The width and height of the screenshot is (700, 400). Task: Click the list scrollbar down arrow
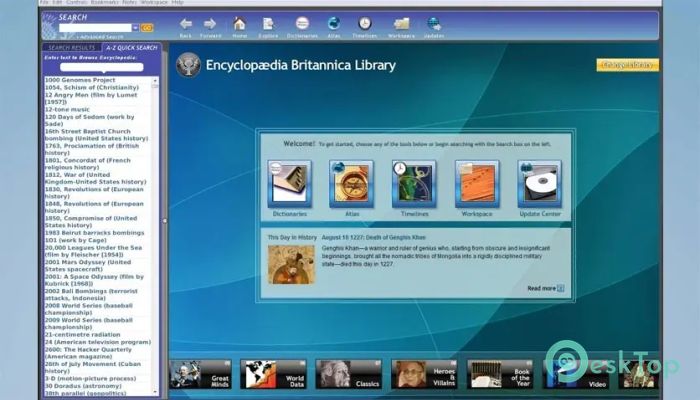(x=155, y=392)
